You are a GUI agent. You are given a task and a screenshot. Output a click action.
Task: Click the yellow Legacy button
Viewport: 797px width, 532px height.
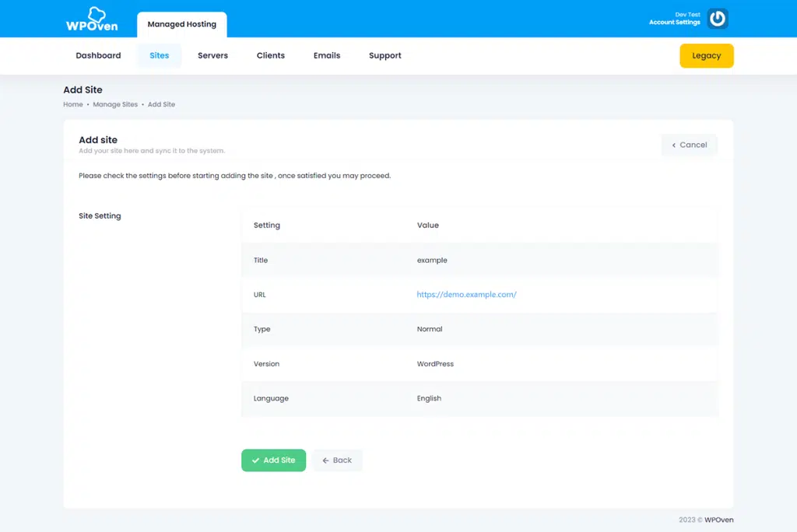[x=707, y=56]
